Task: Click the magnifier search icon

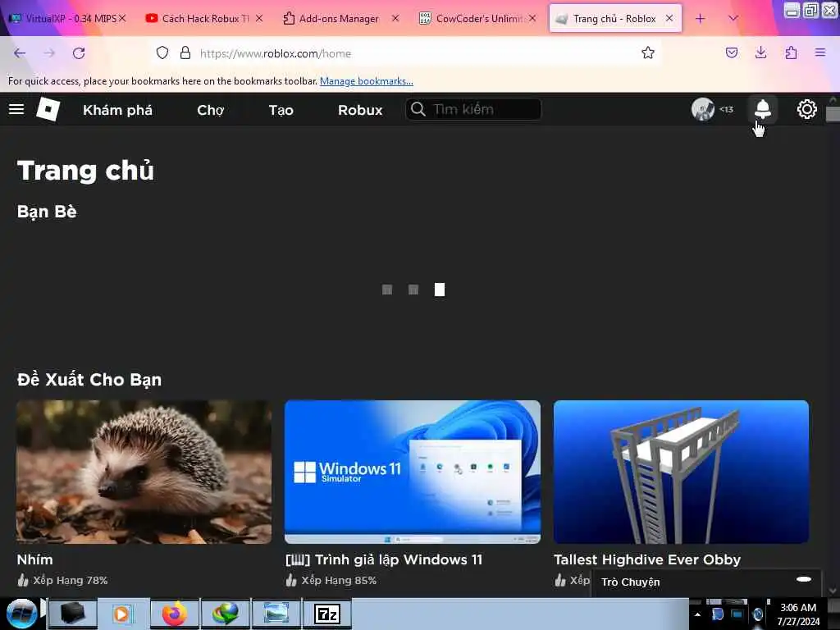Action: coord(418,109)
